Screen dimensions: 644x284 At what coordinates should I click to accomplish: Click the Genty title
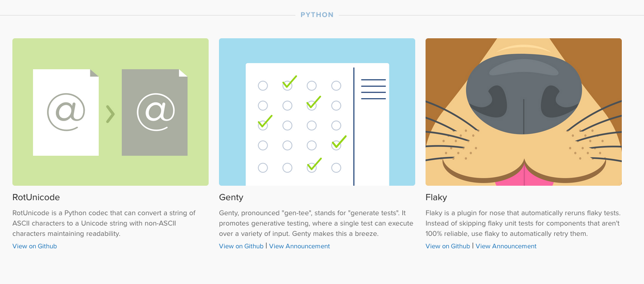coord(231,197)
